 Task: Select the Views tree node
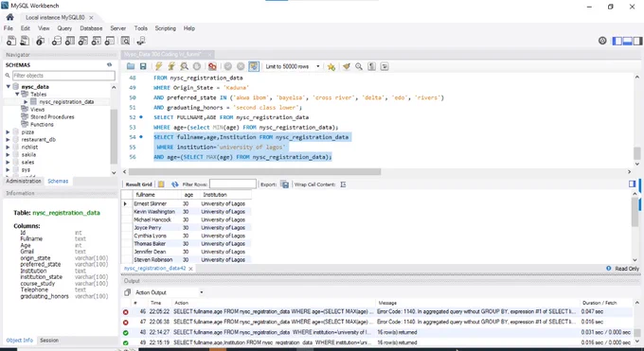(x=37, y=110)
